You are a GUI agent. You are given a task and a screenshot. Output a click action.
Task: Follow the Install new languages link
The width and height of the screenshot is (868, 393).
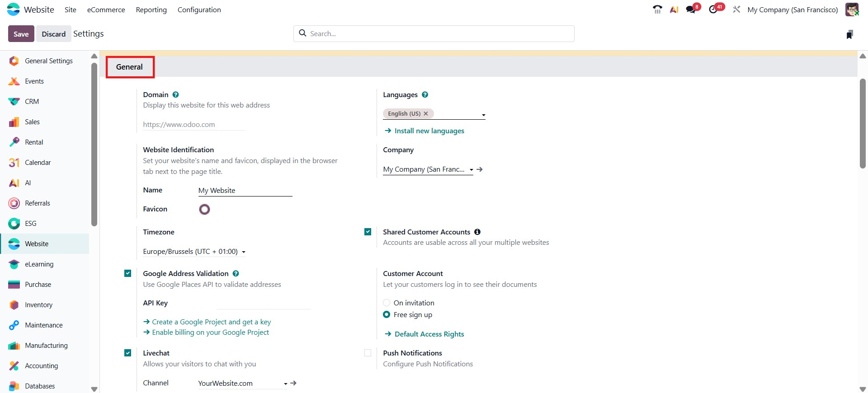pyautogui.click(x=429, y=131)
